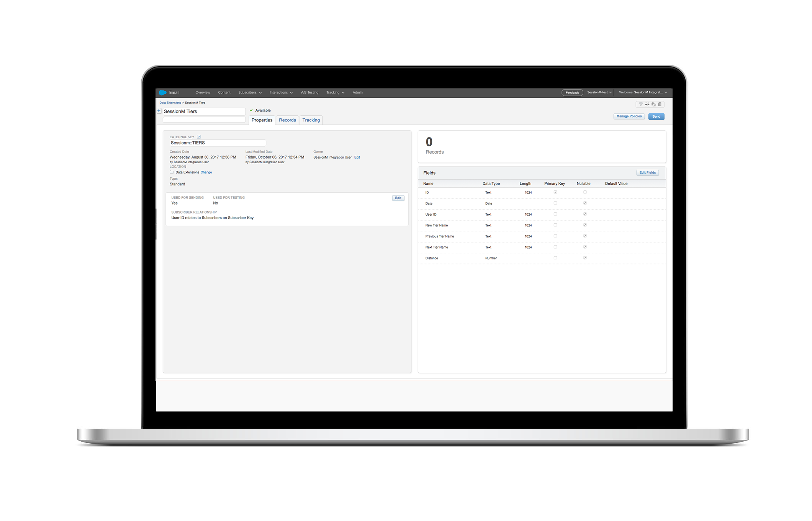Image resolution: width=812 pixels, height=521 pixels.
Task: Switch to the Properties tab
Action: coord(262,120)
